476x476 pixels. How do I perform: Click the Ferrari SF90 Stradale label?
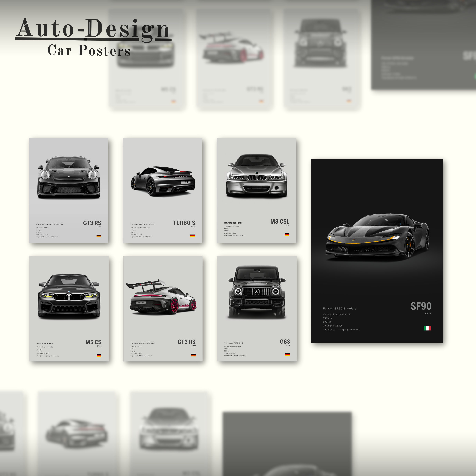[340, 308]
